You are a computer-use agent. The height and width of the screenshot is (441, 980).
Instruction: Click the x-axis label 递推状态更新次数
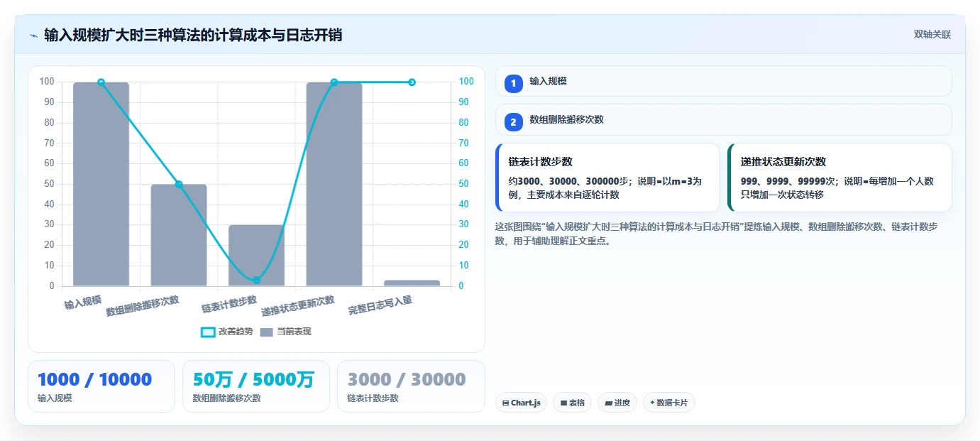pyautogui.click(x=298, y=306)
